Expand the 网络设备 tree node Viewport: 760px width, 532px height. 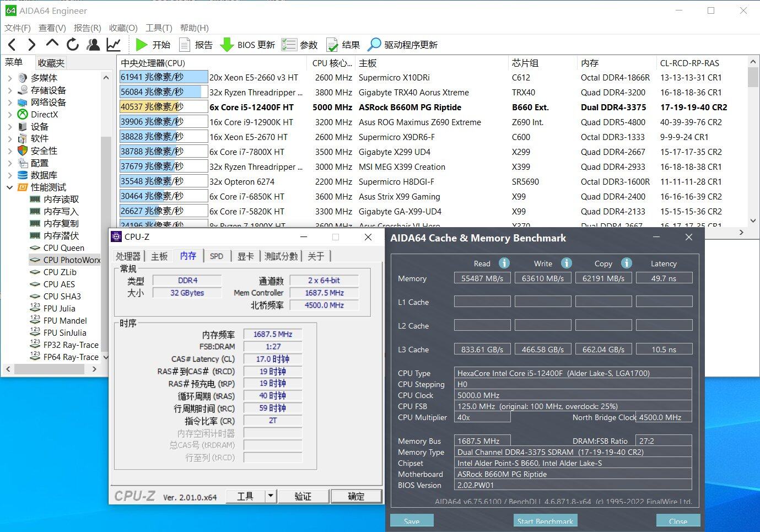pyautogui.click(x=10, y=103)
